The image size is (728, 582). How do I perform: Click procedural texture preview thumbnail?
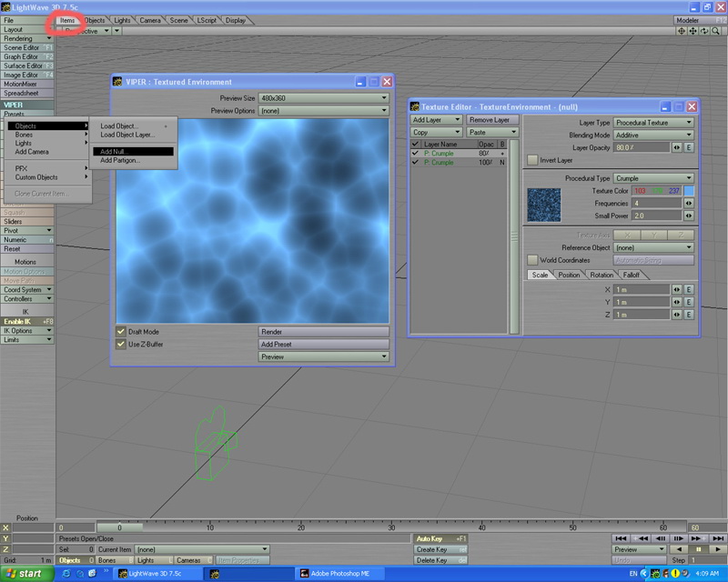[x=543, y=205]
